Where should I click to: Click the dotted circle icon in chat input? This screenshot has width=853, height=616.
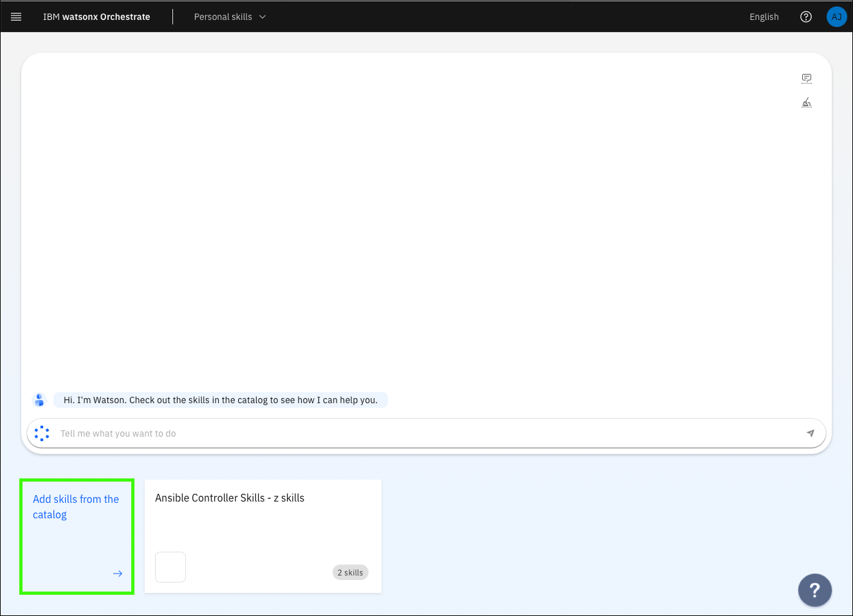coord(42,433)
